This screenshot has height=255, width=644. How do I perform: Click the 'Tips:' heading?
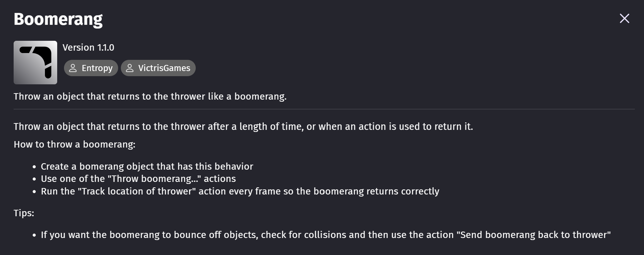(x=24, y=213)
